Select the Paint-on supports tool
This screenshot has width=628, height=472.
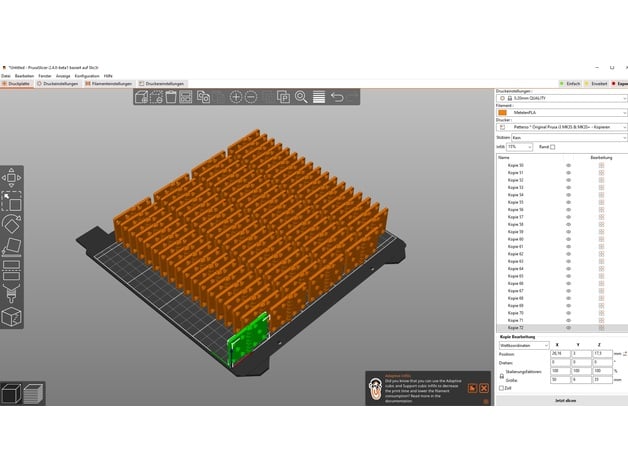11,293
